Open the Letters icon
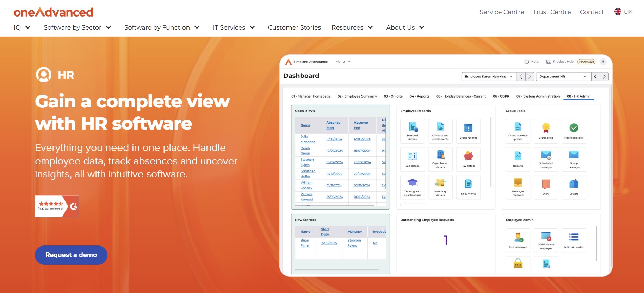This screenshot has height=293, width=644. 574,187
